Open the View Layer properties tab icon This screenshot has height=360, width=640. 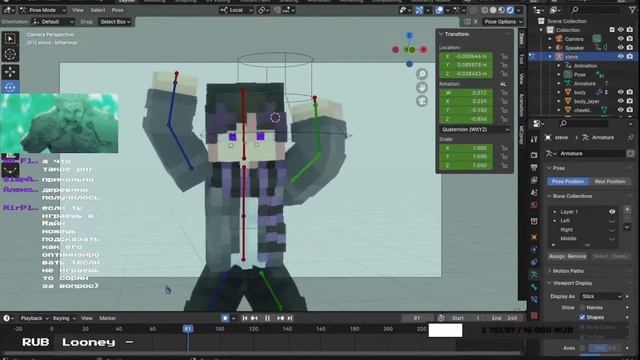point(534,180)
